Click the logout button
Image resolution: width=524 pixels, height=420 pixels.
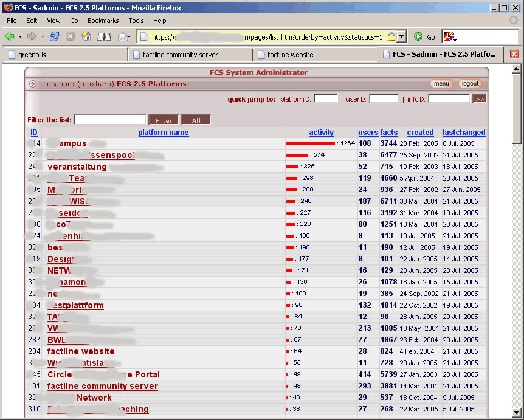(470, 84)
